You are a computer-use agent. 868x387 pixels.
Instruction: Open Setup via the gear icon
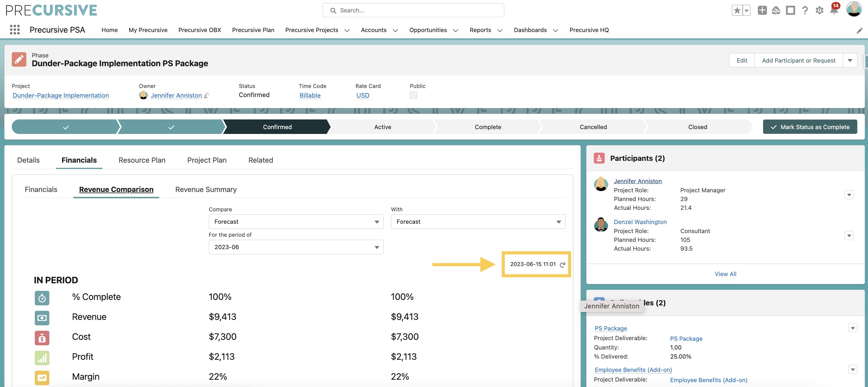[819, 11]
